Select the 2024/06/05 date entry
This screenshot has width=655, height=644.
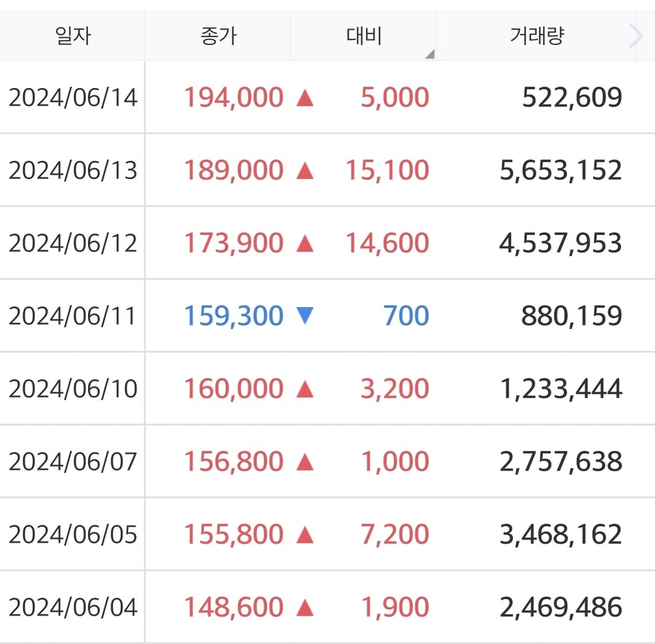[72, 533]
